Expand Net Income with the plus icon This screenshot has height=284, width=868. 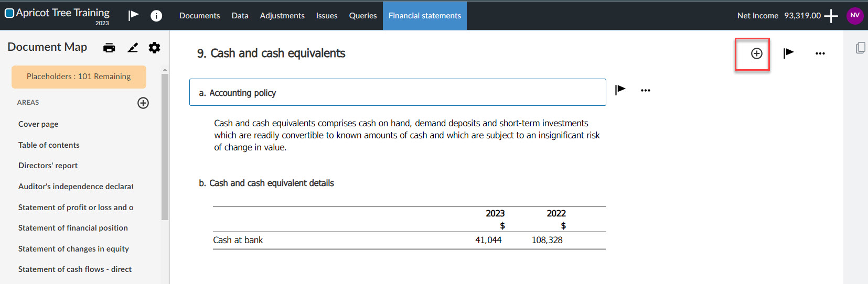tap(831, 16)
